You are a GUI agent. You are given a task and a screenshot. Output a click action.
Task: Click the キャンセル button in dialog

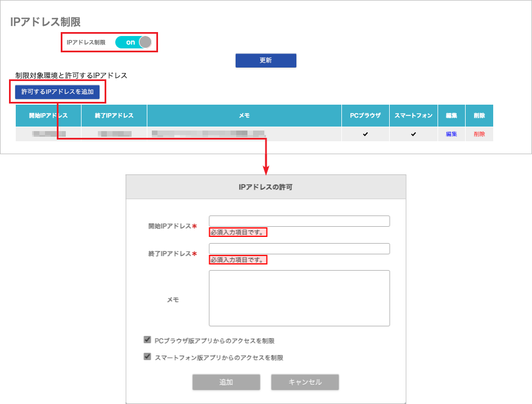305,382
